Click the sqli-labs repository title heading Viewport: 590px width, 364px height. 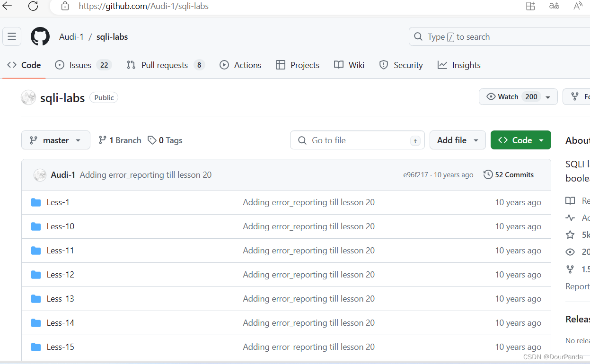pos(62,98)
